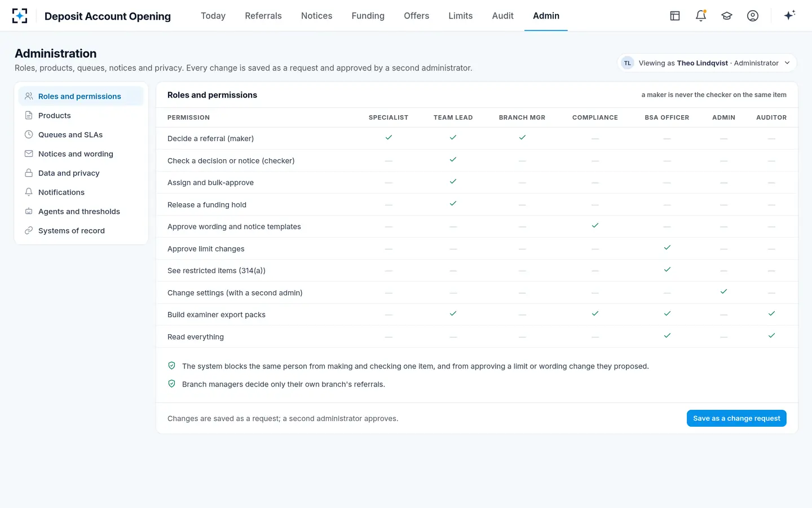Toggle Team Lead check for Assign and bulk-approve
The image size is (812, 508).
tap(453, 181)
